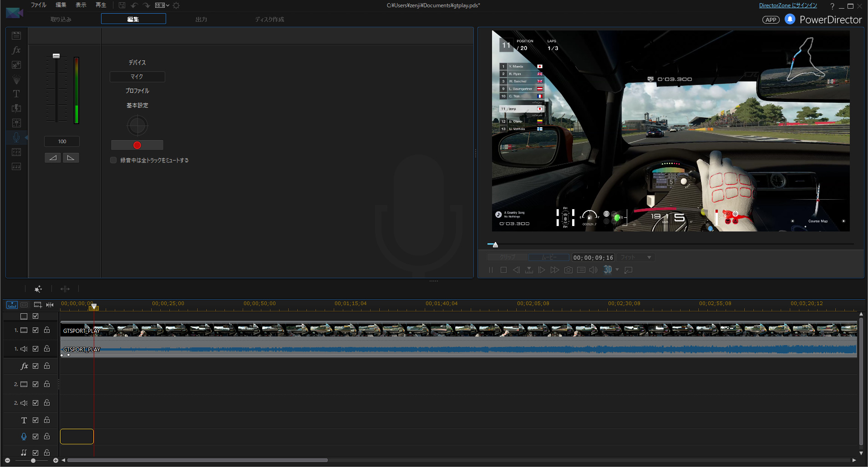Open the 16:9 aspect ratio dropdown

(162, 5)
